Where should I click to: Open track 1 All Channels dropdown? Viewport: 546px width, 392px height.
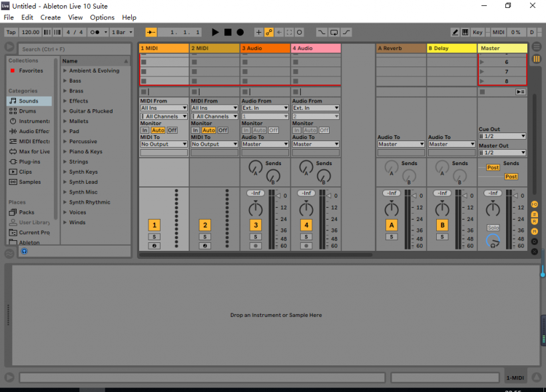pos(164,116)
